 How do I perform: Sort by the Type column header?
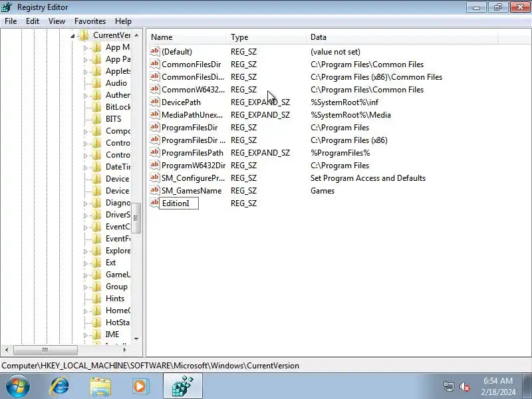point(267,37)
